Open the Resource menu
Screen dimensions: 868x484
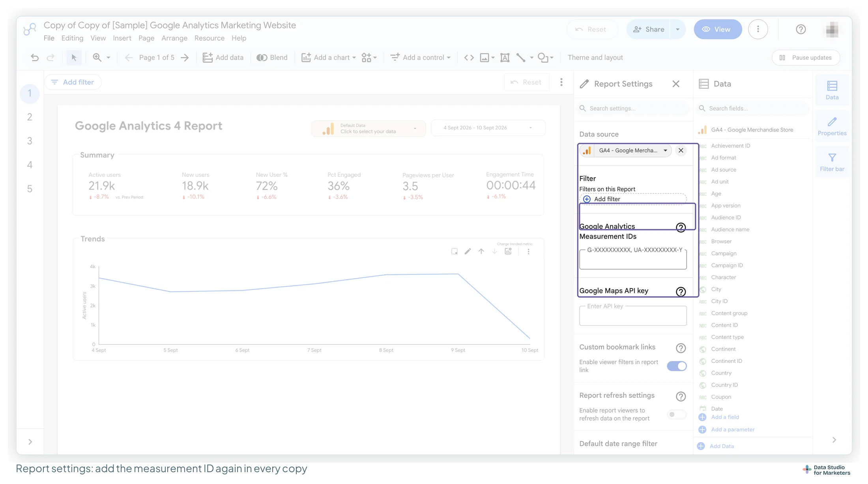pos(209,38)
